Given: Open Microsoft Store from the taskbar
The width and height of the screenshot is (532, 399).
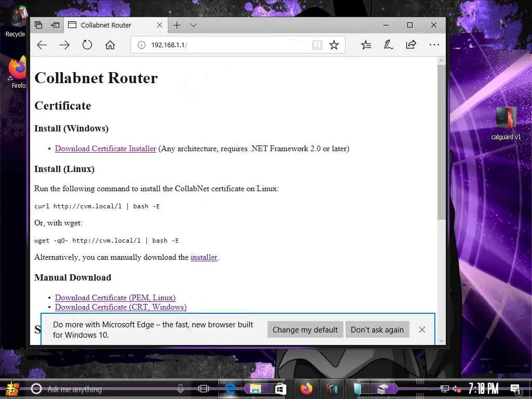Looking at the screenshot, I should tap(281, 389).
